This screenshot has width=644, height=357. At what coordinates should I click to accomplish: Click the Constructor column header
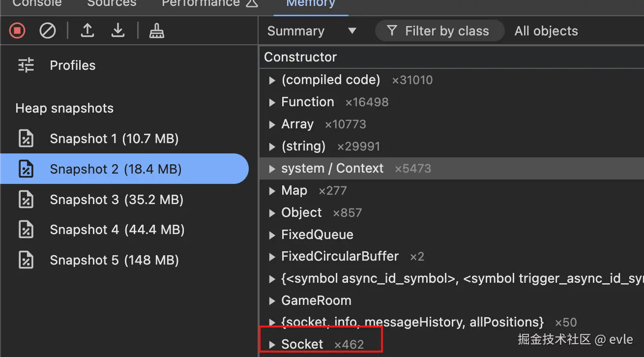[x=300, y=57]
